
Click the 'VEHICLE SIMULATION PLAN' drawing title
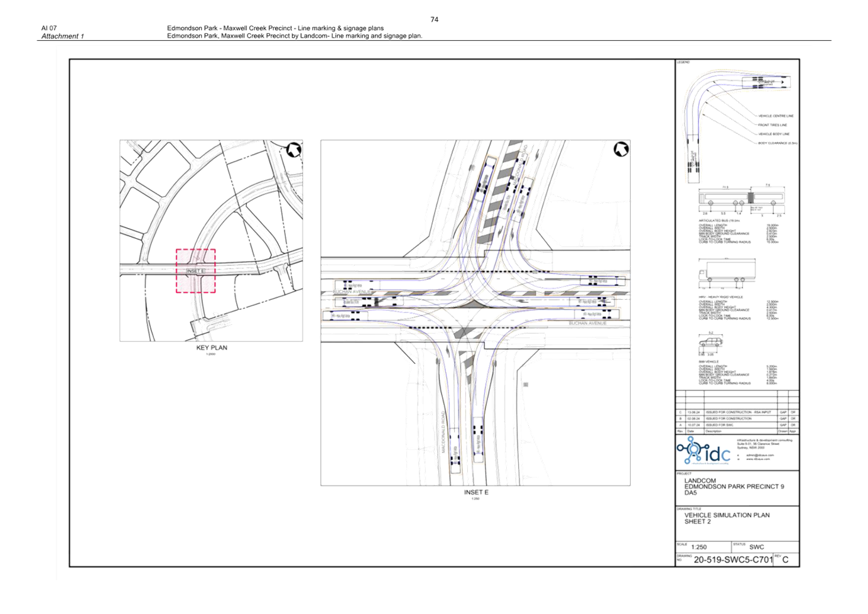(x=727, y=515)
